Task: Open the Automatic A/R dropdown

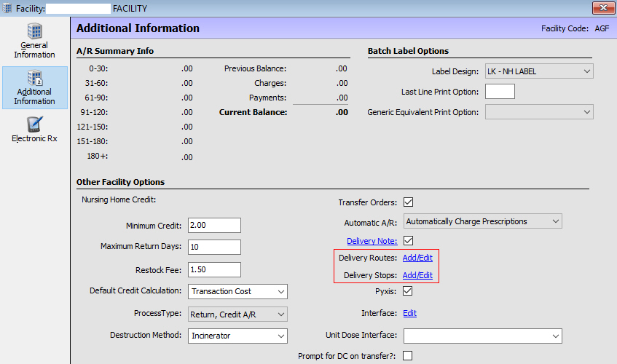Action: point(483,221)
